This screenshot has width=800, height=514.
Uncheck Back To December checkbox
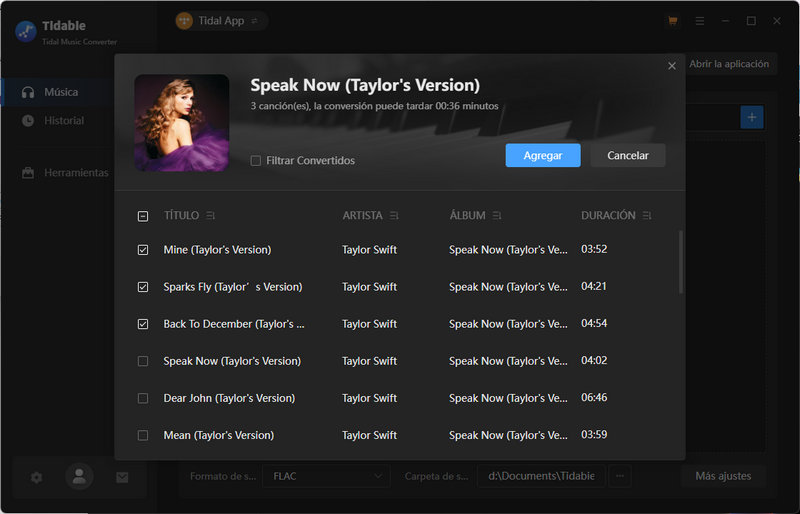pos(143,324)
